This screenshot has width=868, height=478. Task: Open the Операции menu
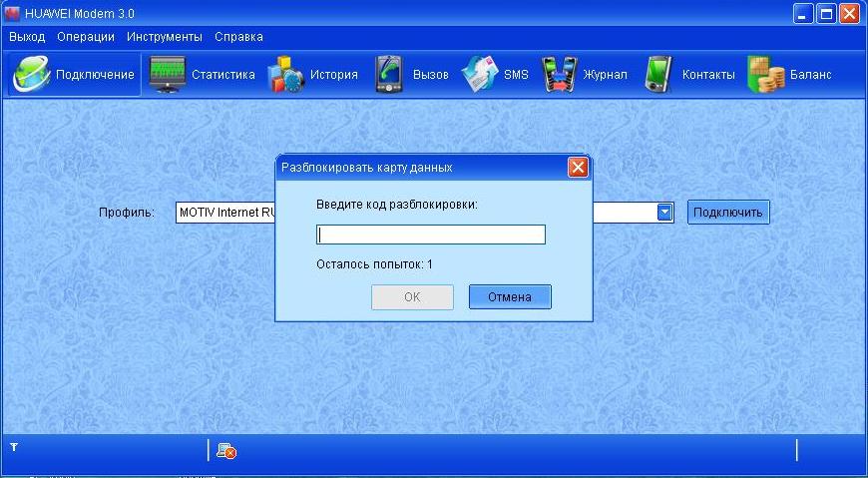tap(86, 37)
